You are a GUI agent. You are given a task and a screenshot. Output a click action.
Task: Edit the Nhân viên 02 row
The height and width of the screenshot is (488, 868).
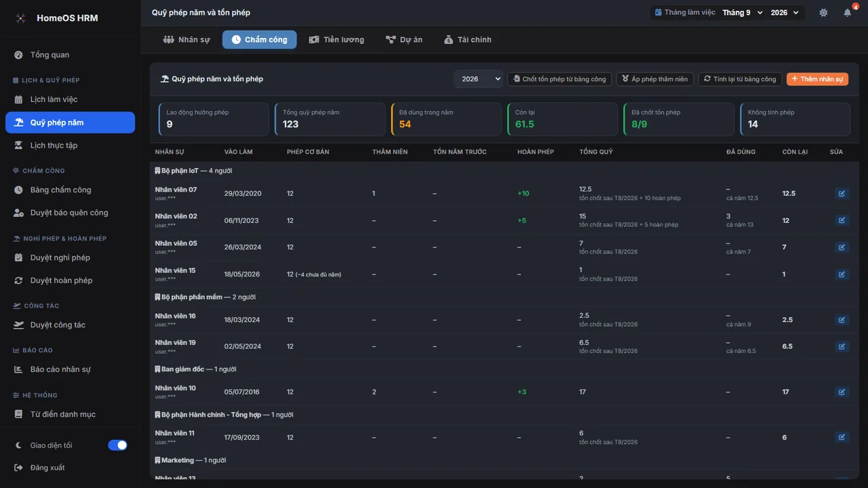click(x=842, y=220)
